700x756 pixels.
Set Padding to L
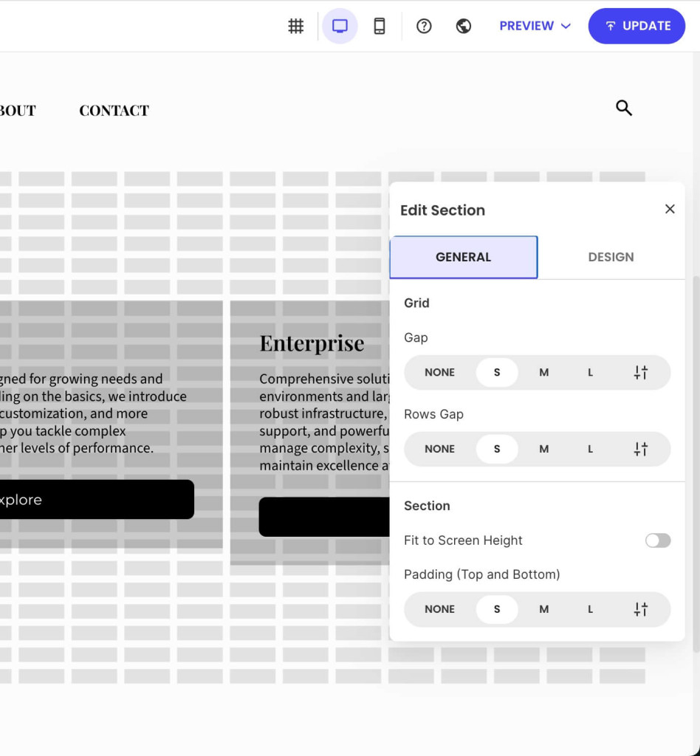[x=590, y=609]
